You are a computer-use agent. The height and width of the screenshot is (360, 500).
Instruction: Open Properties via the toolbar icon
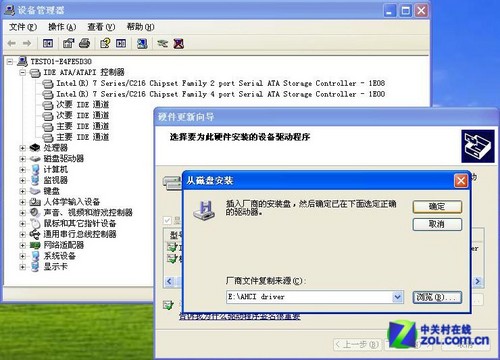[69, 43]
